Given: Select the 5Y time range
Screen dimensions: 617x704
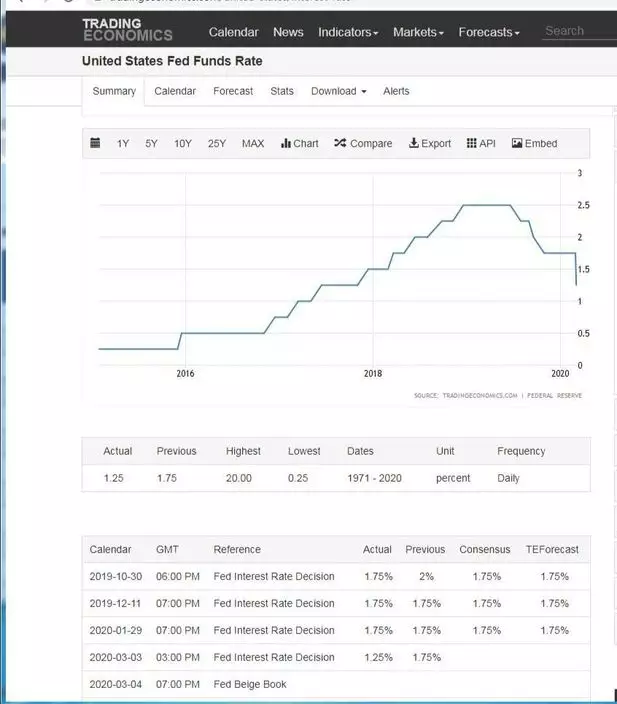Looking at the screenshot, I should 151,143.
